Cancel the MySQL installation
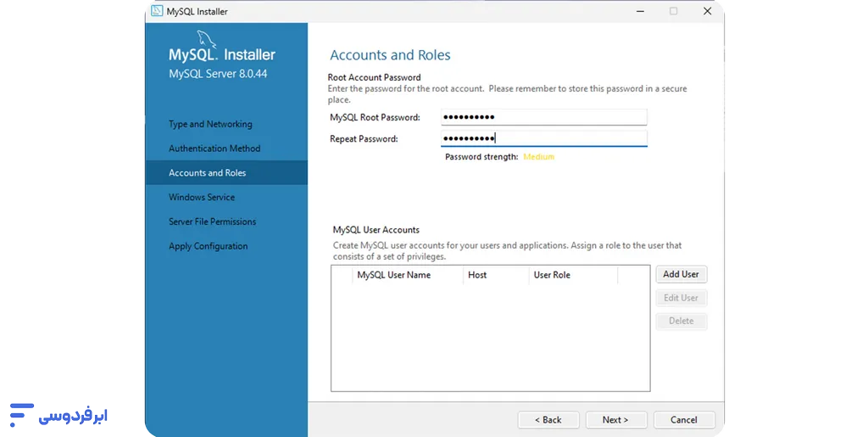Screen dimensions: 868x437 click(x=684, y=420)
